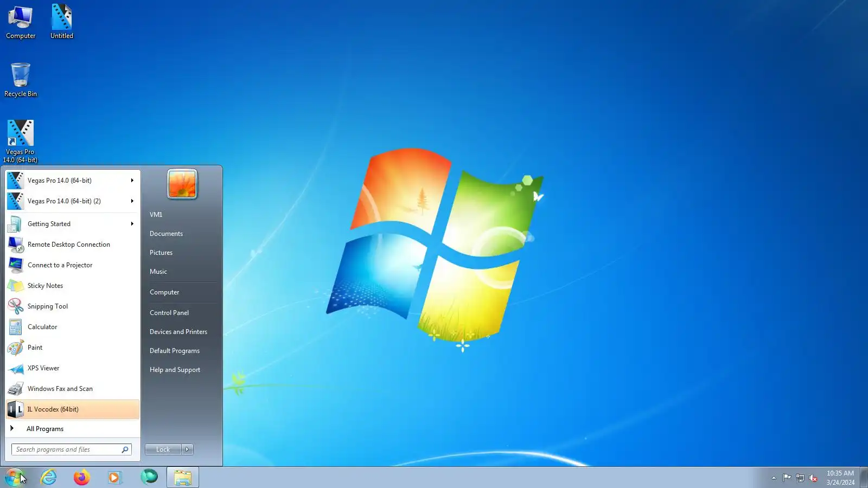Open Pictures from Start menu

161,253
